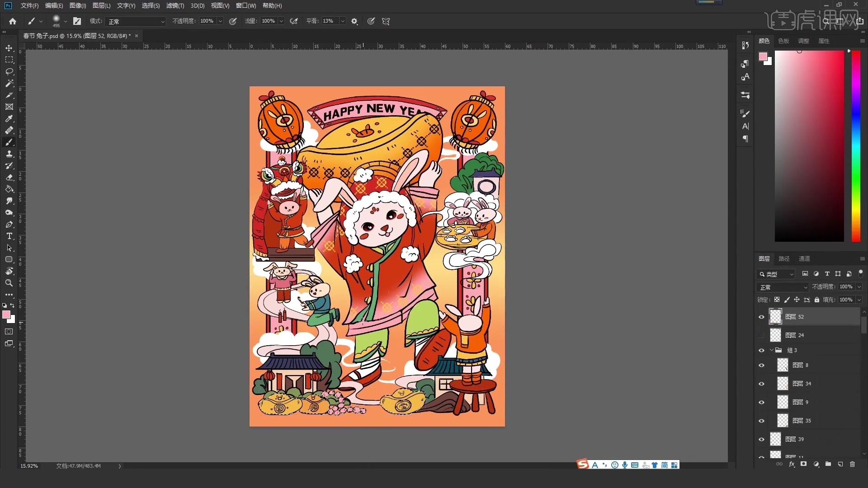868x488 pixels.
Task: Open smoothing options gear icon
Action: coord(354,21)
